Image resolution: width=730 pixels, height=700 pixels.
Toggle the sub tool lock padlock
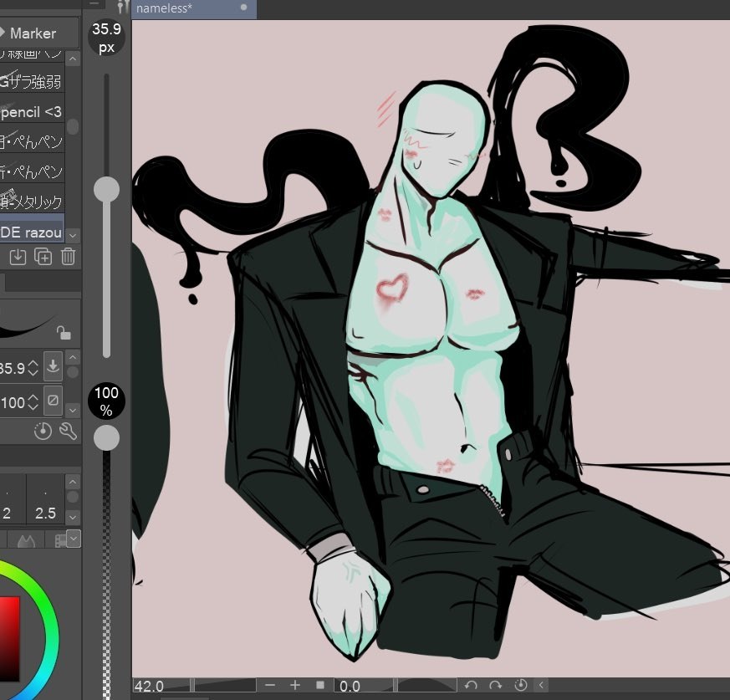pos(64,333)
